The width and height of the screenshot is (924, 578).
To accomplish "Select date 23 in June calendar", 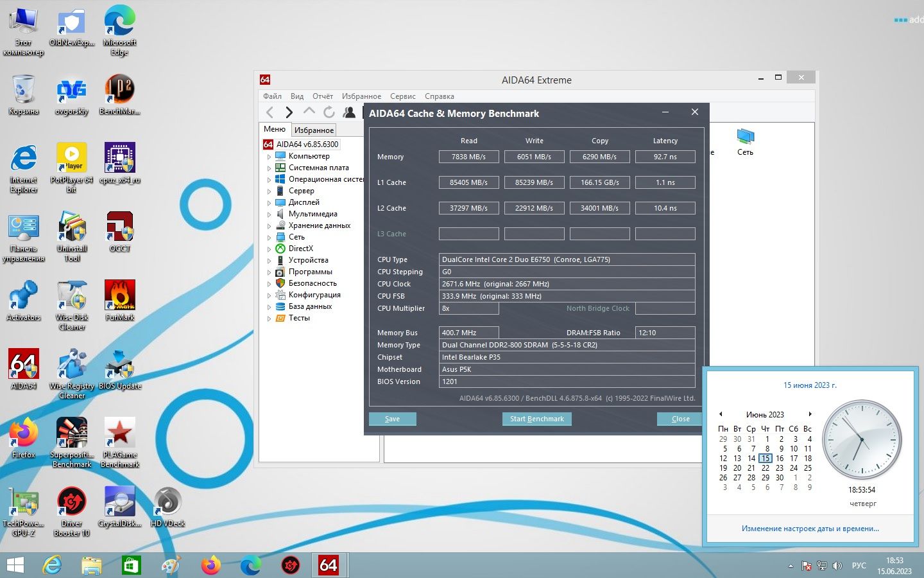I will pyautogui.click(x=780, y=468).
